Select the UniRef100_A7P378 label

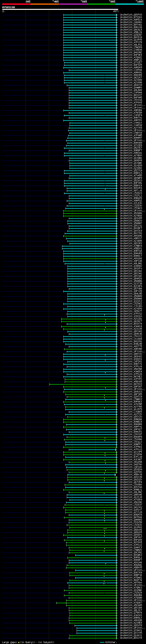(131, 42)
